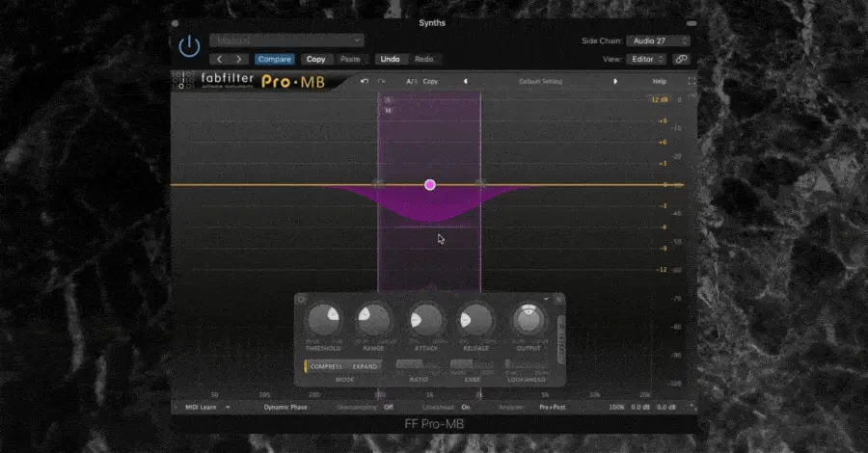This screenshot has height=453, width=868.
Task: Go to previous preset with left chevron
Action: pyautogui.click(x=219, y=59)
